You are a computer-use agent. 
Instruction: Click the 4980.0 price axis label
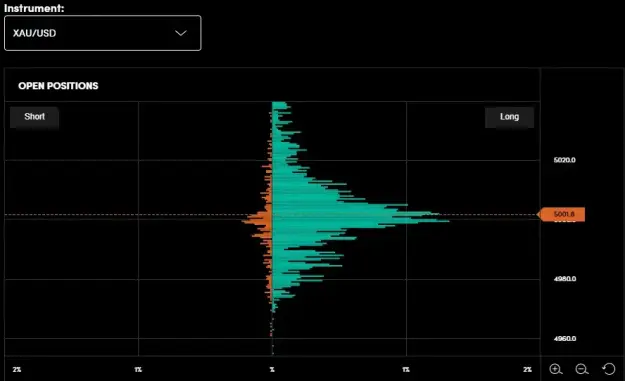(x=564, y=279)
